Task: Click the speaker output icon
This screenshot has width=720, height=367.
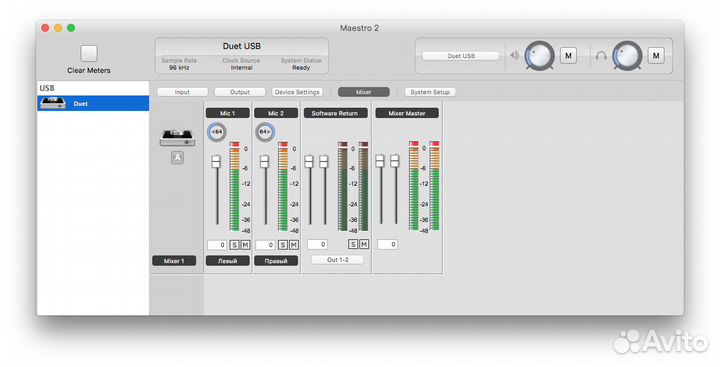Action: pos(514,56)
